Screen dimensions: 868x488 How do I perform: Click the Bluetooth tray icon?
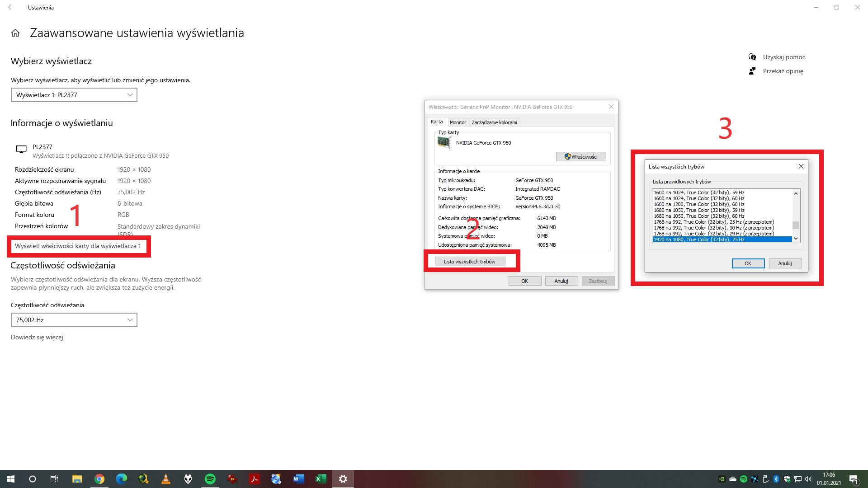click(776, 479)
